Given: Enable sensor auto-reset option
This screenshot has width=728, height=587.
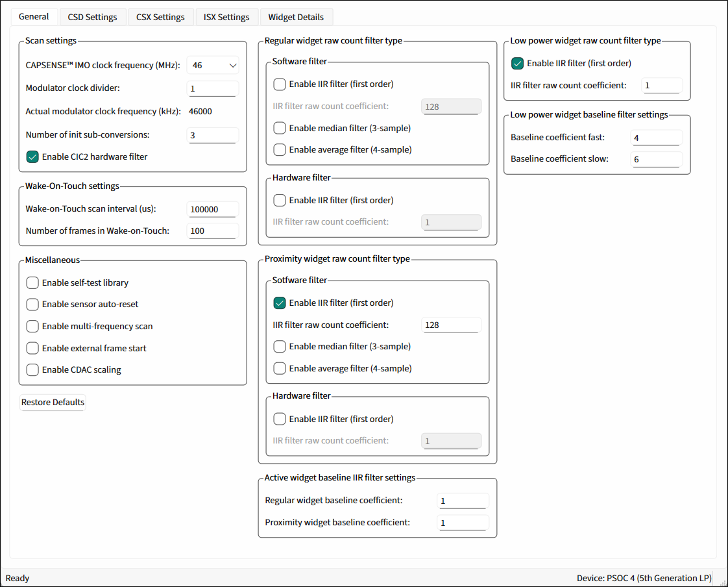Looking at the screenshot, I should click(32, 305).
